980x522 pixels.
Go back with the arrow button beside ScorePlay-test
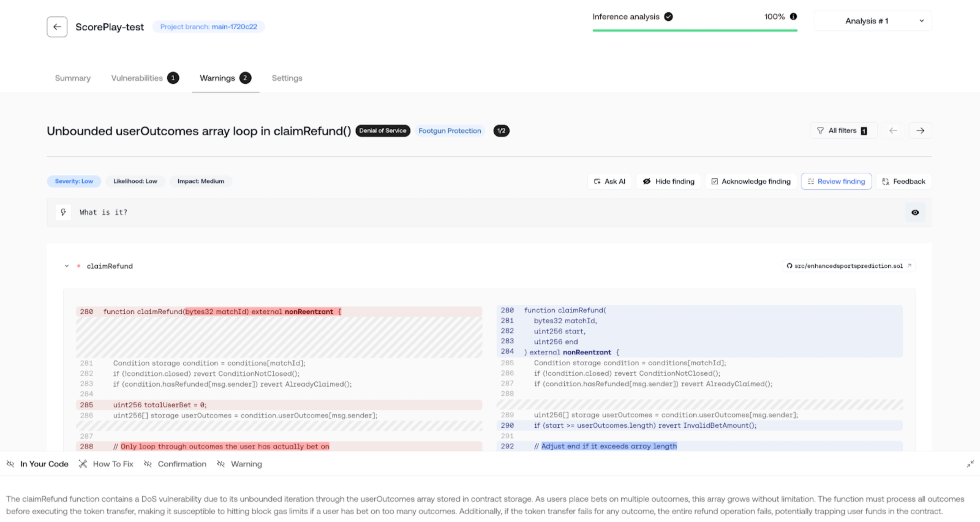pyautogui.click(x=57, y=27)
